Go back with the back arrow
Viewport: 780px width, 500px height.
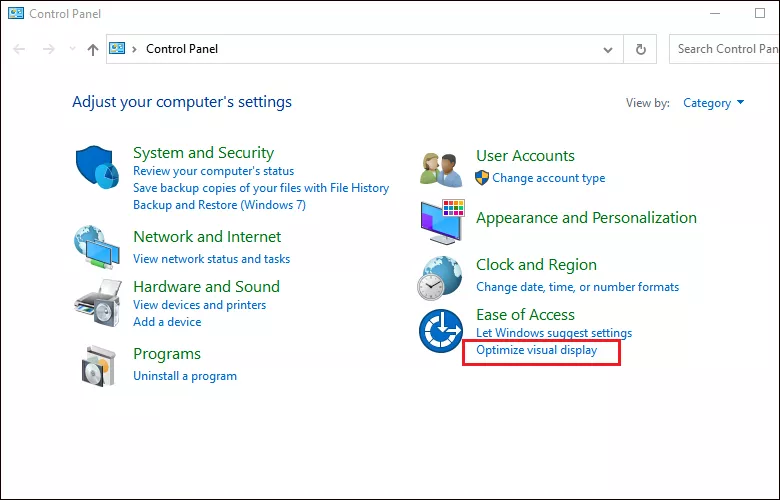19,49
